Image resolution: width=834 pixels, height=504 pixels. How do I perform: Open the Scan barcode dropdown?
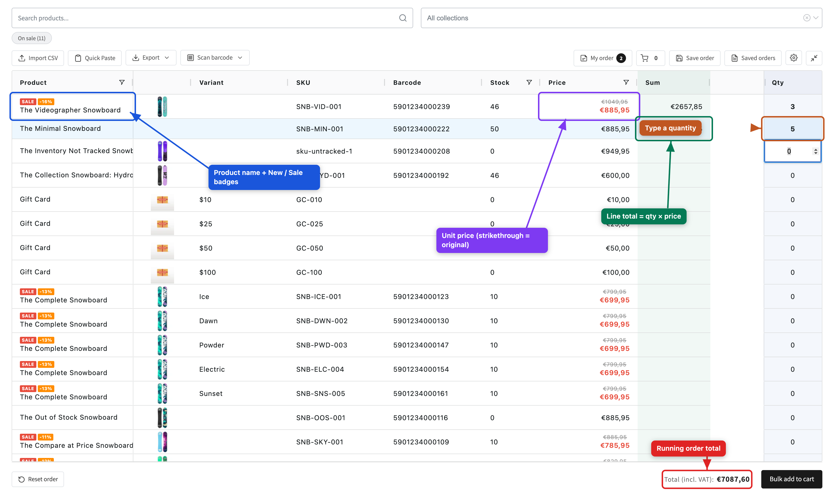215,57
